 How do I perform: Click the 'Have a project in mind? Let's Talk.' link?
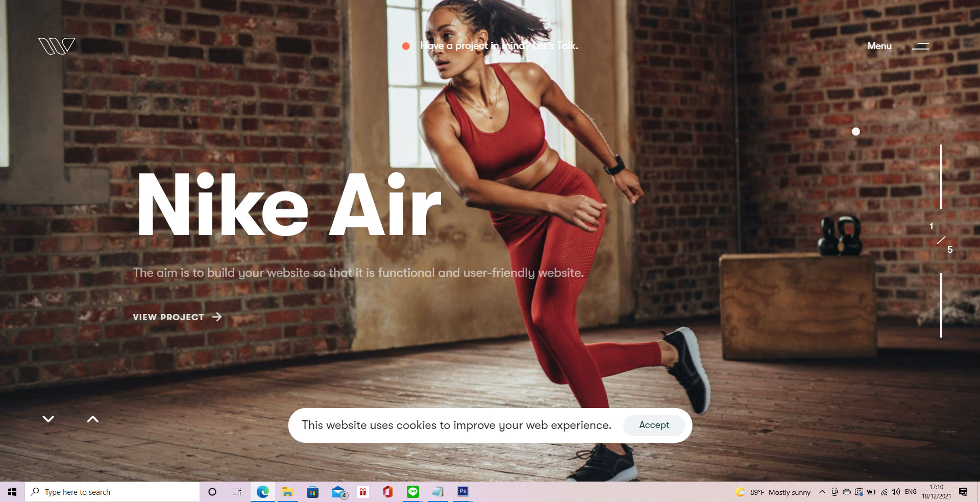point(499,46)
